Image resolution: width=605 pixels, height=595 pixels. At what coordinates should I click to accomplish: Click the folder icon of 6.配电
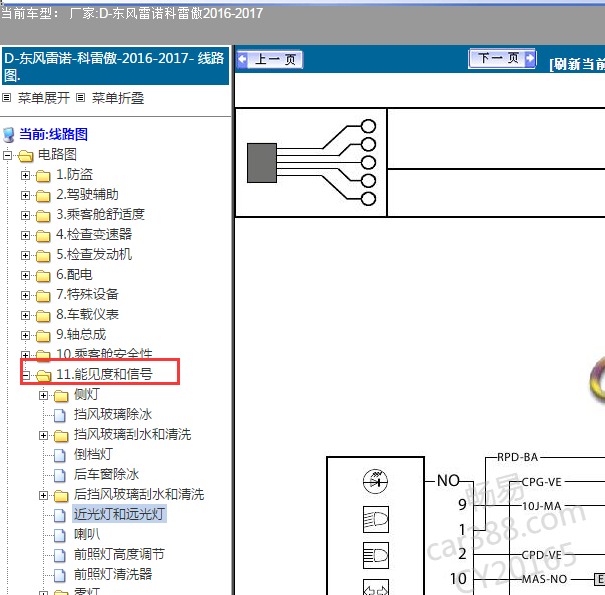[x=43, y=276]
